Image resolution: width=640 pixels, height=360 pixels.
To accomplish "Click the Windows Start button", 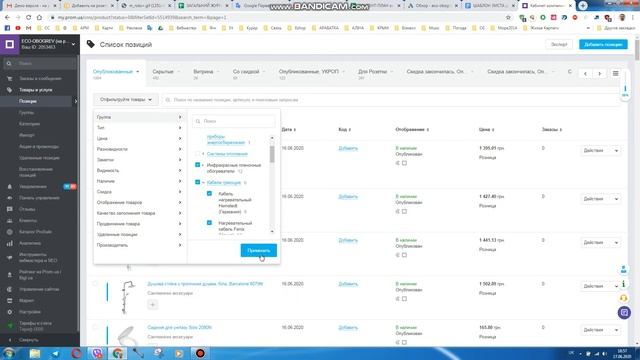I will click(9, 353).
